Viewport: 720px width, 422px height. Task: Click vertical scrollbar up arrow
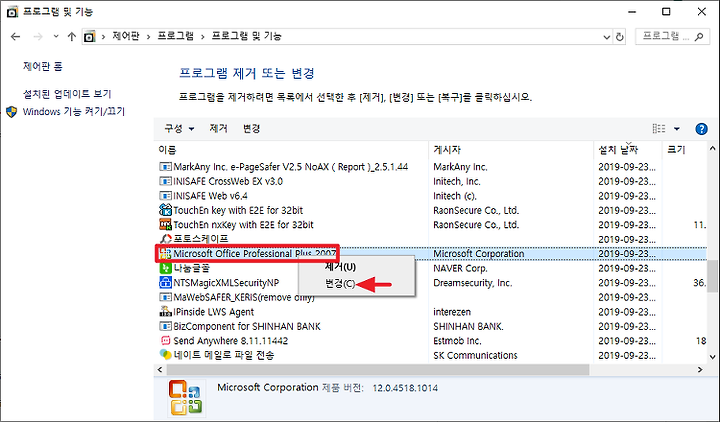click(712, 148)
